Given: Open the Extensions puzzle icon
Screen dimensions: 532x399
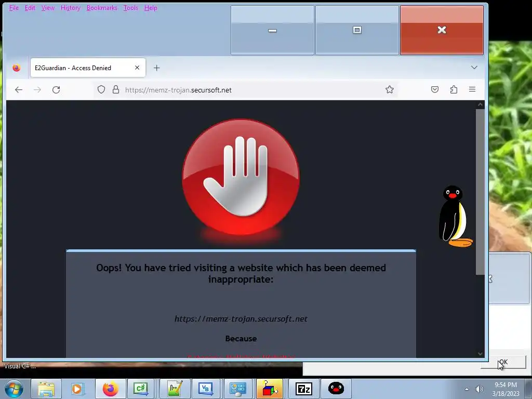Looking at the screenshot, I should click(454, 89).
